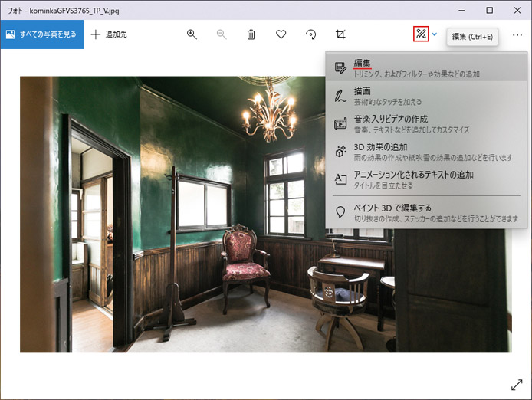This screenshot has height=400, width=532.
Task: Minimize the Photos window
Action: (x=461, y=11)
